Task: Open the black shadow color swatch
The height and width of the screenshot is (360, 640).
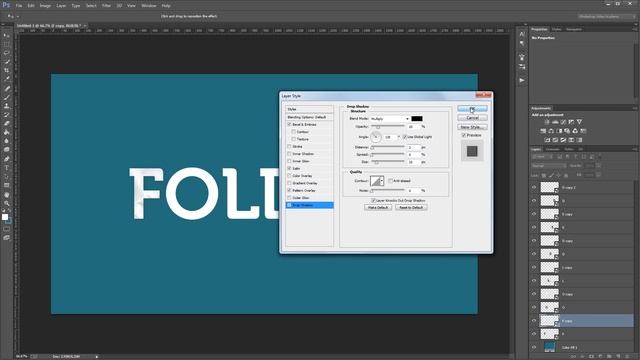Action: tap(417, 119)
